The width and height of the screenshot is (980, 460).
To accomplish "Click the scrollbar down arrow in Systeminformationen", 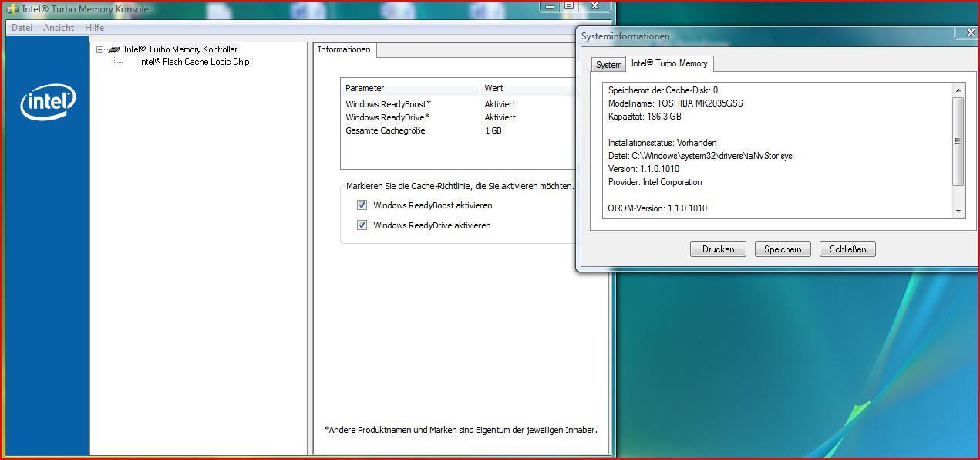I will tap(958, 211).
